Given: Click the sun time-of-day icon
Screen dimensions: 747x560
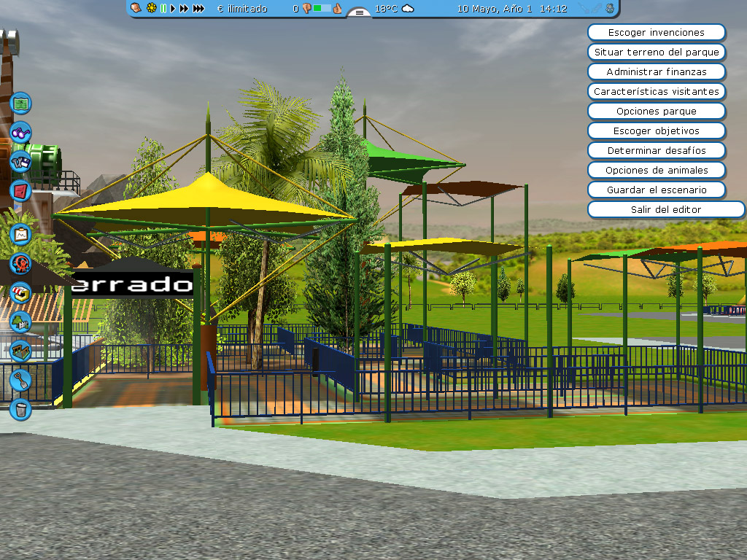Looking at the screenshot, I should 152,8.
